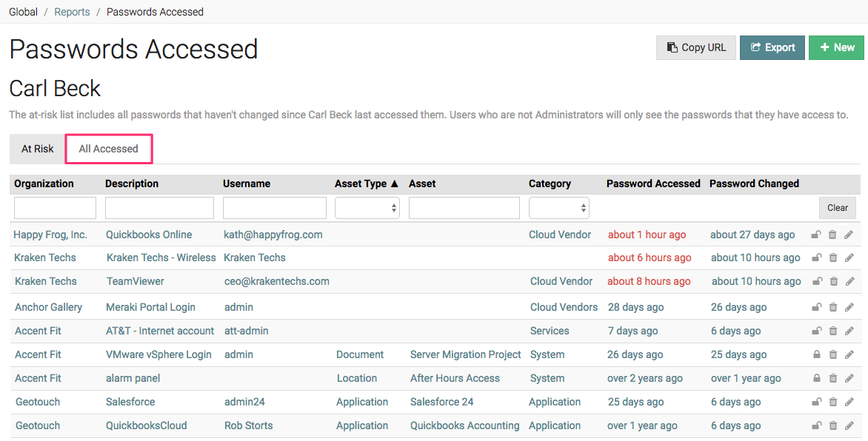The width and height of the screenshot is (868, 441).
Task: Open the Asset Type filter dropdown
Action: [x=367, y=208]
